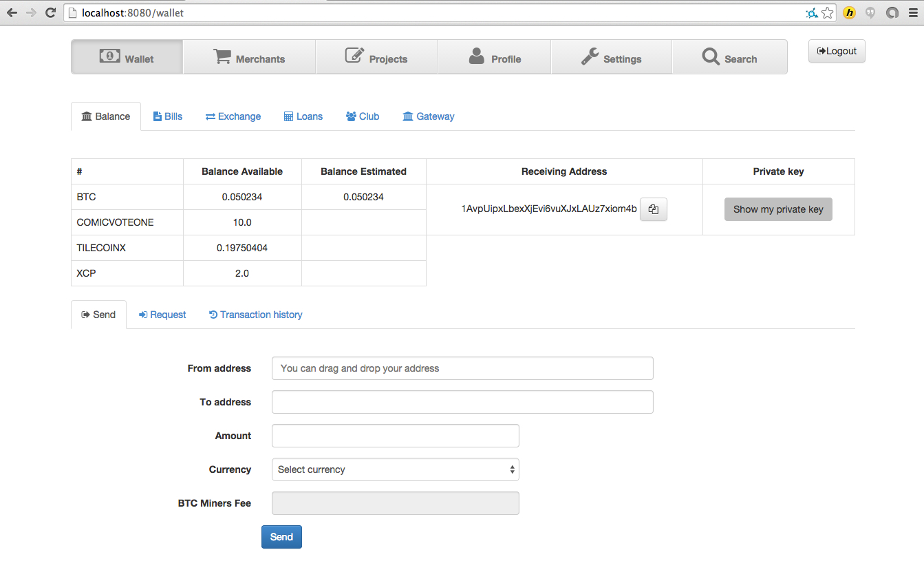The height and width of the screenshot is (561, 924).
Task: Go to the Projects section
Action: tap(376, 56)
